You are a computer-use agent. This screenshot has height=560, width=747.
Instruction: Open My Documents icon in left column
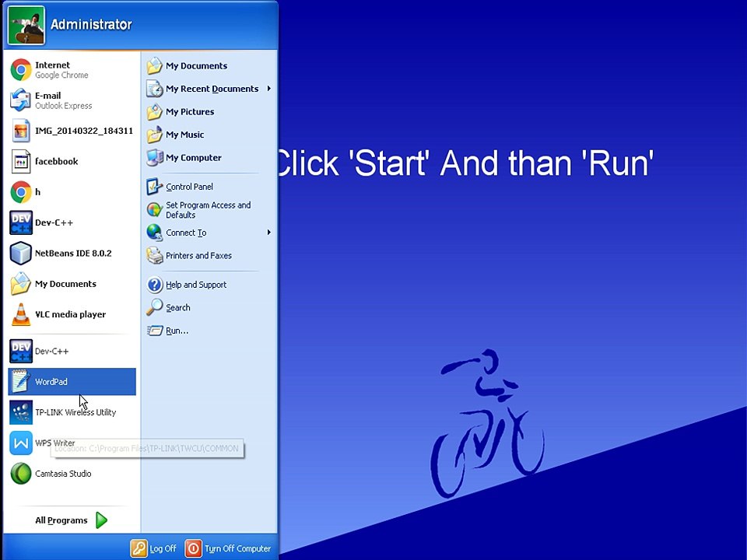(21, 284)
